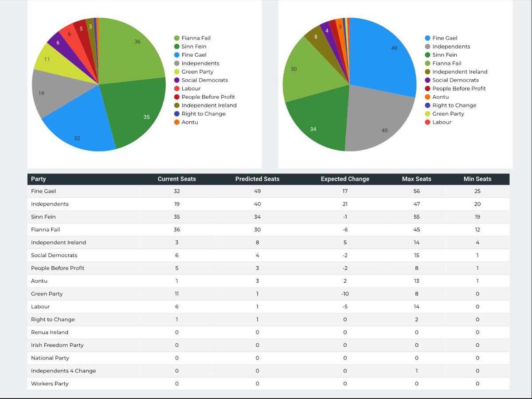Click Fine Gael's Max Seats value 56
This screenshot has height=399, width=532.
click(x=417, y=191)
